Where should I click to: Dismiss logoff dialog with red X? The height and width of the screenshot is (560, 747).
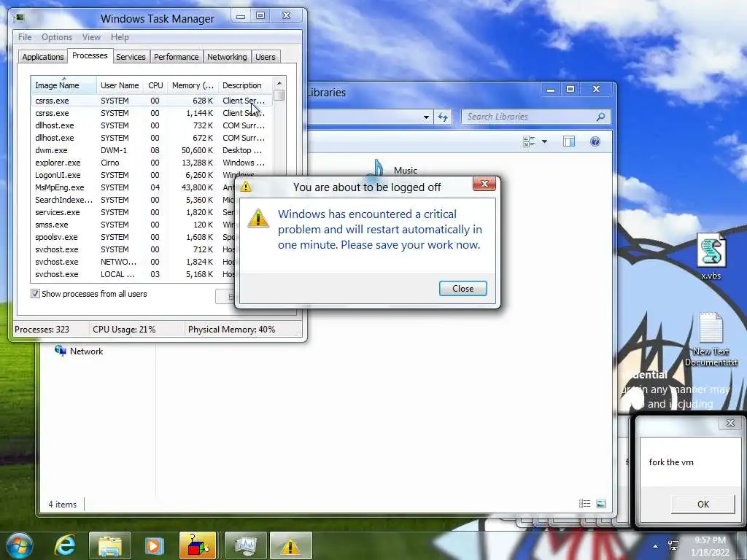pos(484,184)
